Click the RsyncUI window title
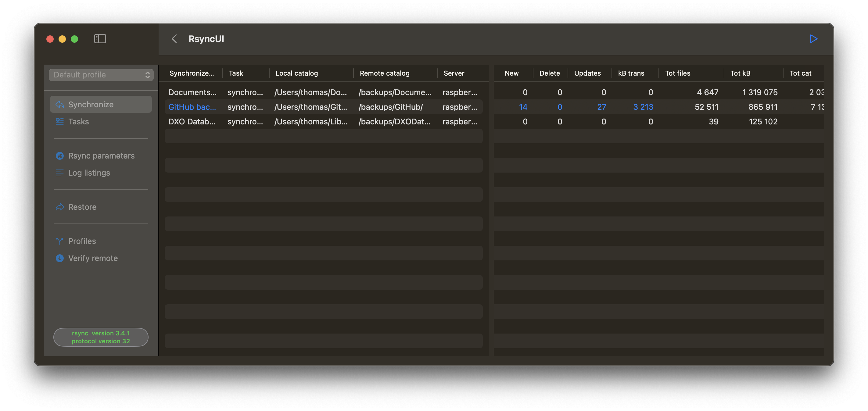868x411 pixels. point(206,39)
